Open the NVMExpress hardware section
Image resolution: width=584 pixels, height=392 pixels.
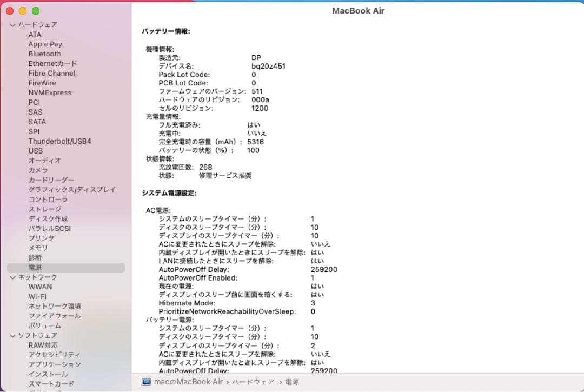pos(50,92)
